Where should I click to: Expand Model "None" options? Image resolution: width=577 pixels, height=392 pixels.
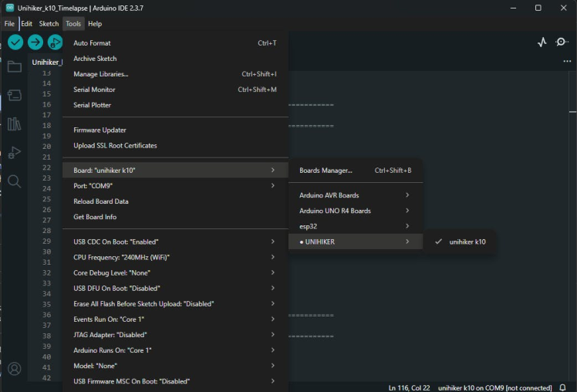click(175, 366)
